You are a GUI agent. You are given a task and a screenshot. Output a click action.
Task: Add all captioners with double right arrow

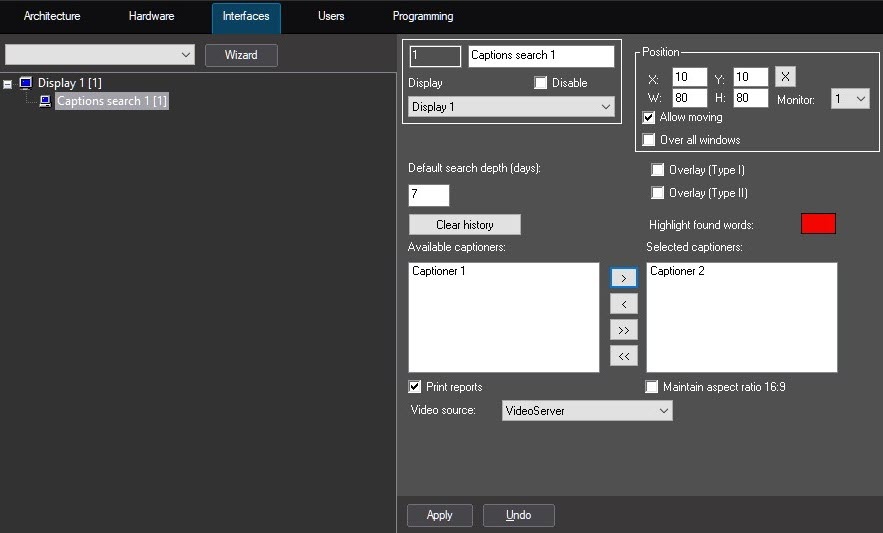click(x=623, y=330)
